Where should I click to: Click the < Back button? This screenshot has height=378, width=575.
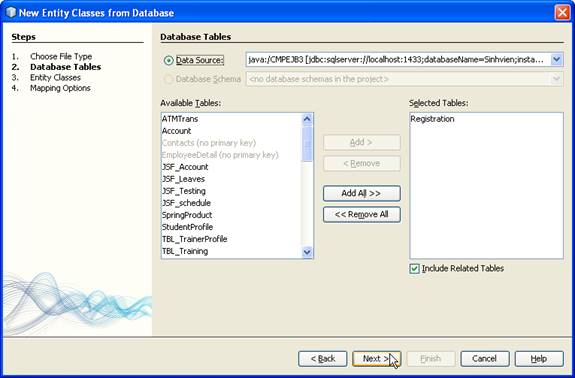tap(323, 359)
